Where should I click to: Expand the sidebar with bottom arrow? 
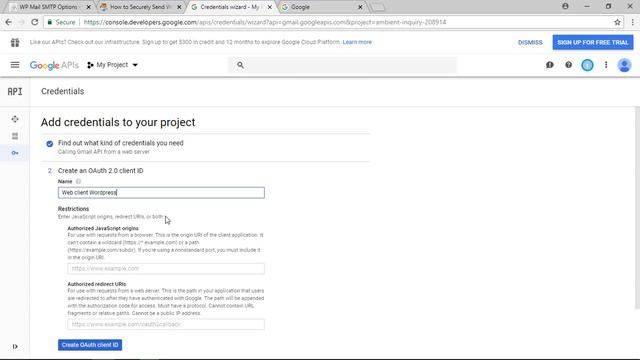(15, 347)
